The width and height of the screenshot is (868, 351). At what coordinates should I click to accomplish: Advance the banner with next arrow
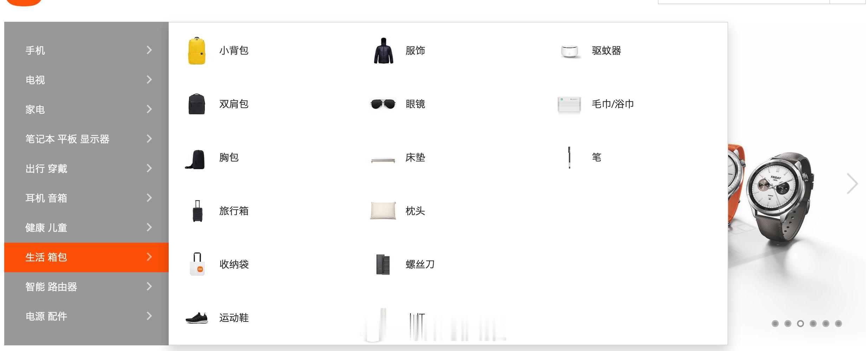click(852, 184)
